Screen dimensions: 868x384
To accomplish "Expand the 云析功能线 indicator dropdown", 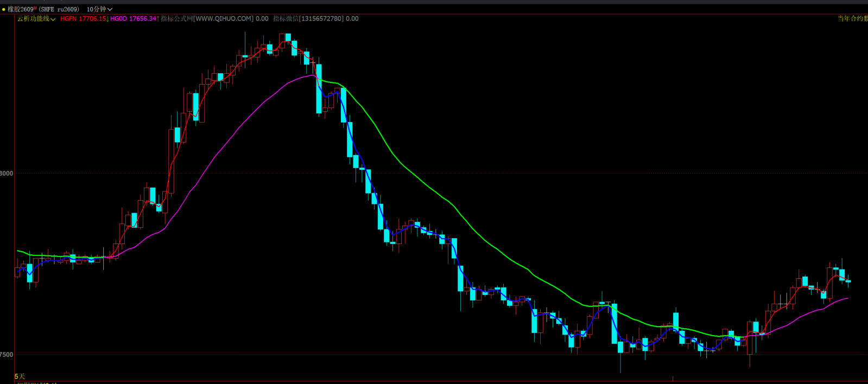I will [x=36, y=18].
